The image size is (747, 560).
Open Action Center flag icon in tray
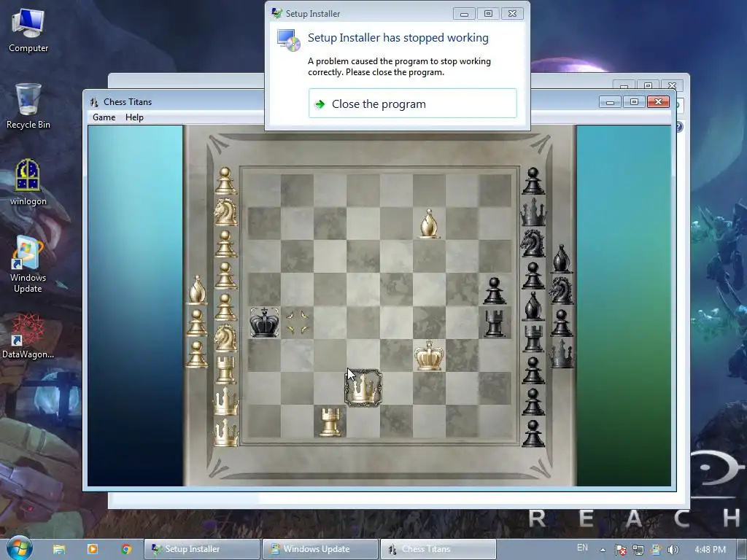click(x=620, y=550)
